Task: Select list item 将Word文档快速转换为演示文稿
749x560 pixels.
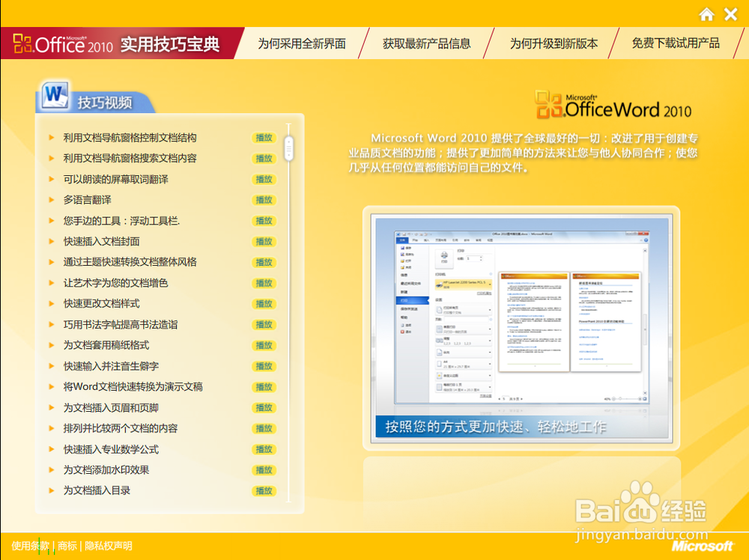Action: (133, 387)
